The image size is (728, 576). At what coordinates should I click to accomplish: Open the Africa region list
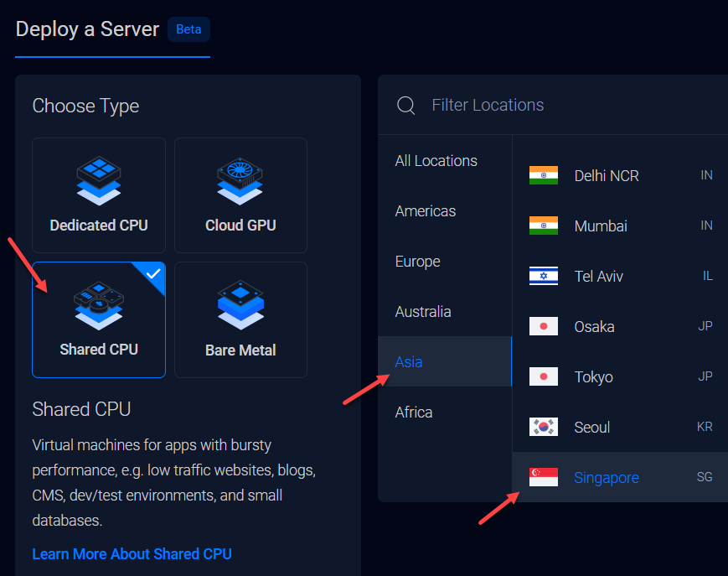point(414,413)
